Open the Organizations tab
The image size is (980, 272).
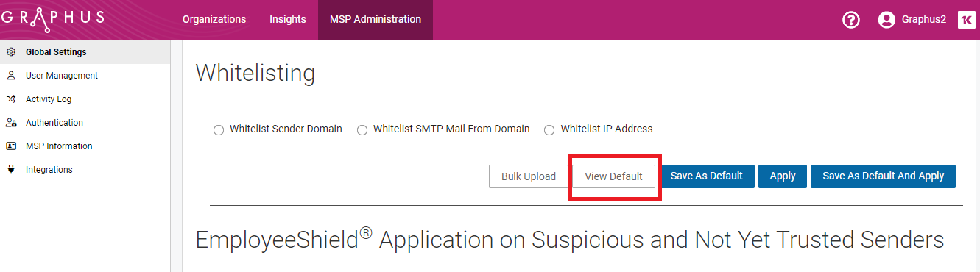tap(214, 20)
